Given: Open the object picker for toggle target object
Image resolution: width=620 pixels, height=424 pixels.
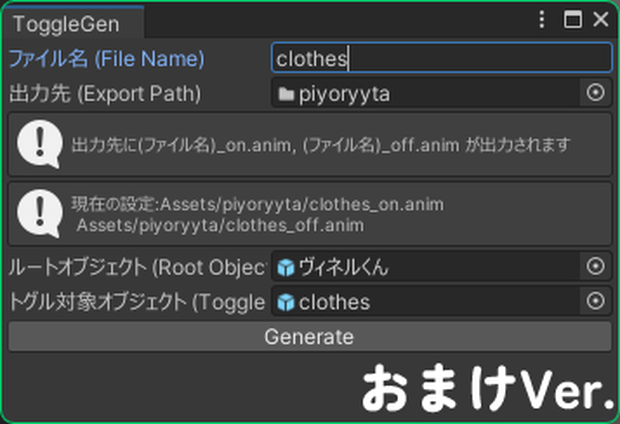Looking at the screenshot, I should [x=595, y=301].
